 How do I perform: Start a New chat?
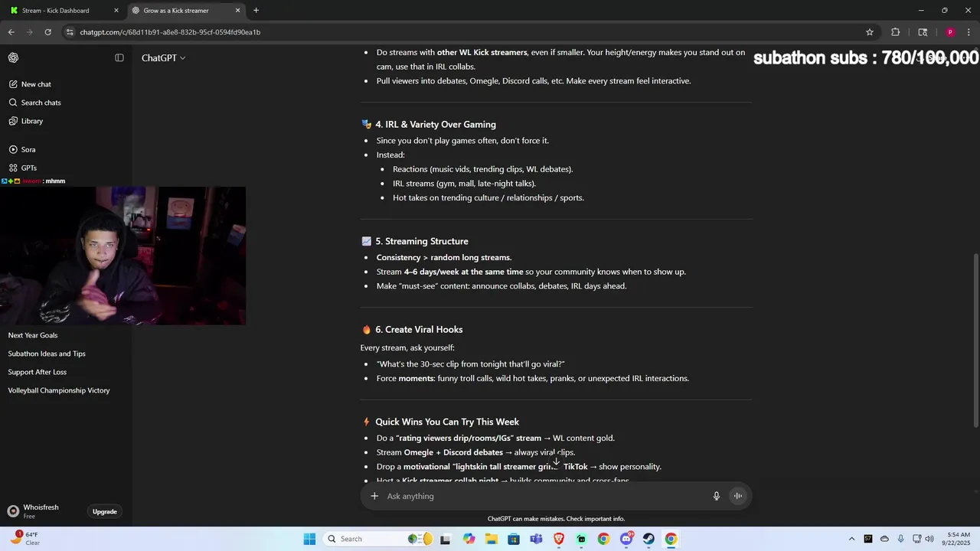(31, 84)
